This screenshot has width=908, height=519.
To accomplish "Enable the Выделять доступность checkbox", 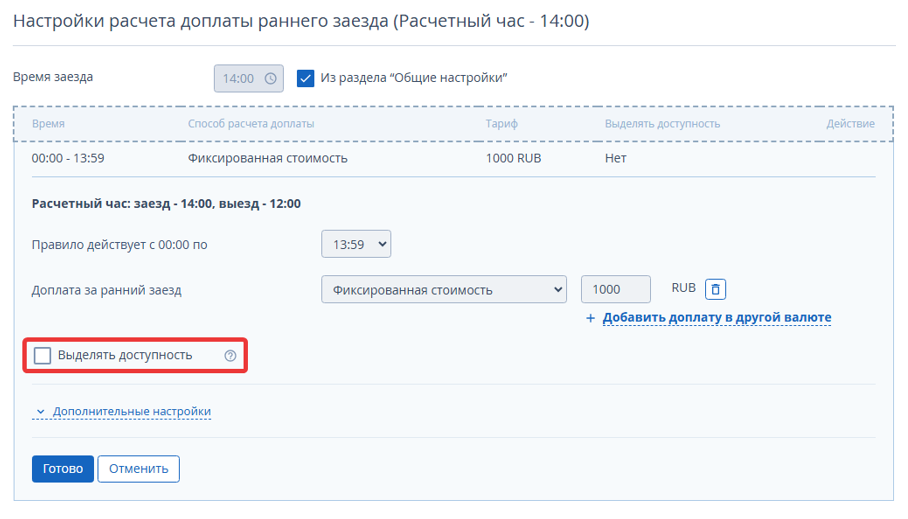I will pyautogui.click(x=42, y=356).
